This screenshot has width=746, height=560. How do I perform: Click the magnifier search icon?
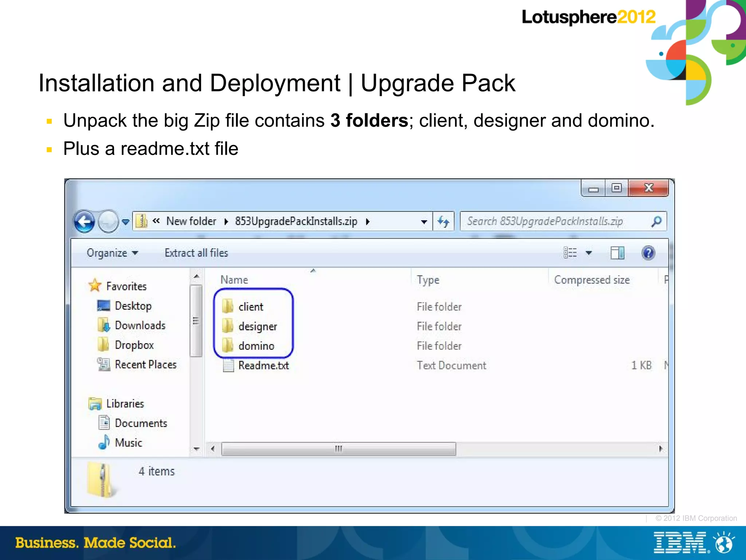(656, 221)
